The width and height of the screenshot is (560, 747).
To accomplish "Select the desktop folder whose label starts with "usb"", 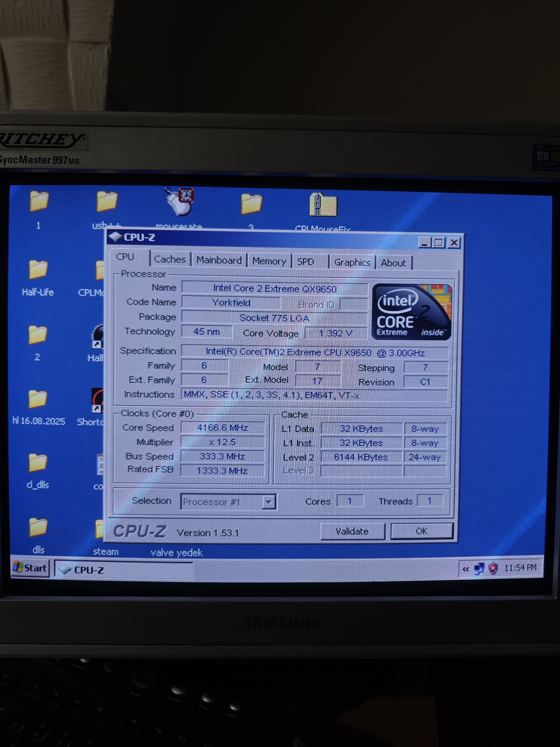I will [107, 202].
